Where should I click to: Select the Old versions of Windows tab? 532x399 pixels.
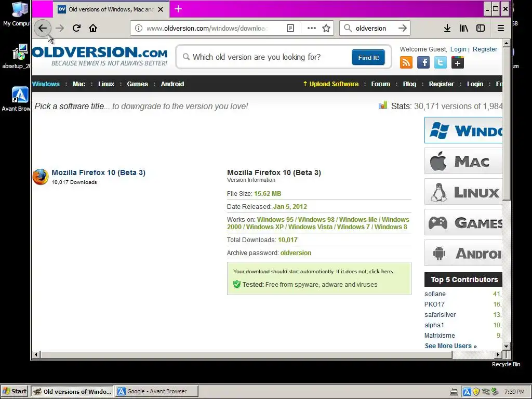pos(111,9)
